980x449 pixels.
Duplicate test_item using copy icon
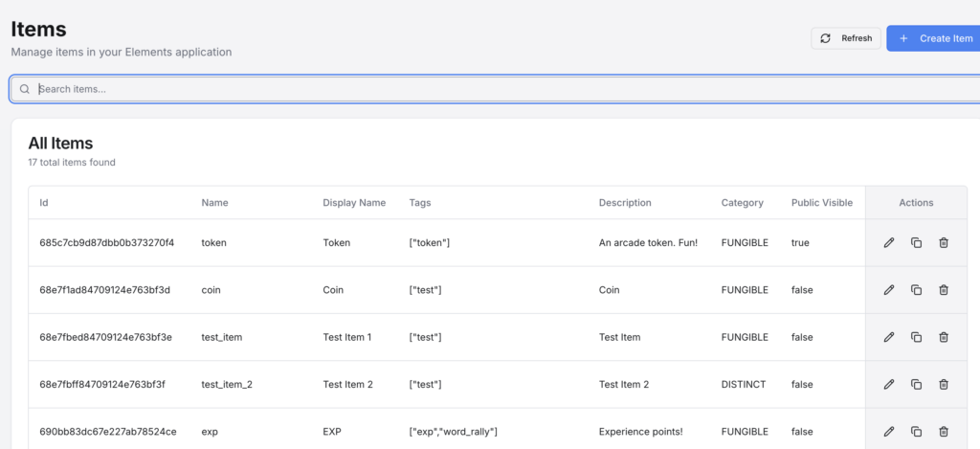(x=916, y=337)
